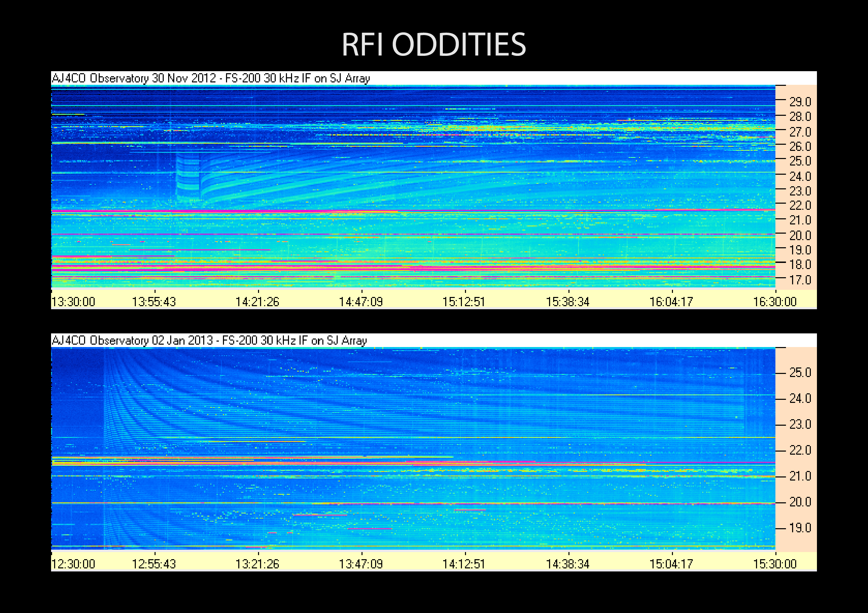The height and width of the screenshot is (613, 868).
Task: Click the 12:30:00 start time on bottom chart
Action: [73, 564]
